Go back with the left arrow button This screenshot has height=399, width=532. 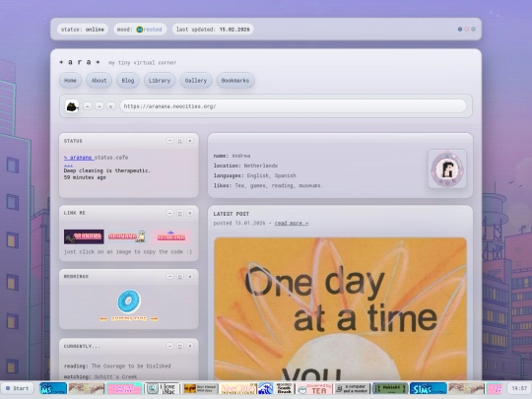88,106
